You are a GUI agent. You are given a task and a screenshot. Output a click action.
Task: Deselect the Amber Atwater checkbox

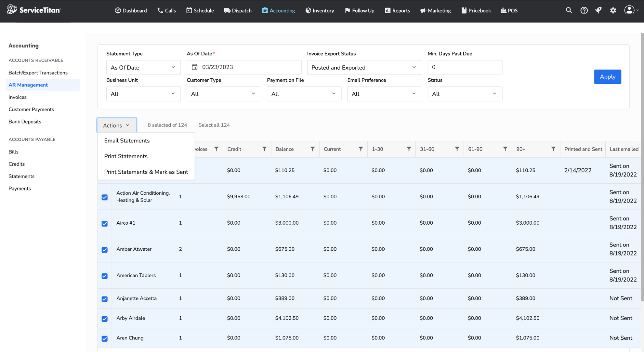pos(104,249)
